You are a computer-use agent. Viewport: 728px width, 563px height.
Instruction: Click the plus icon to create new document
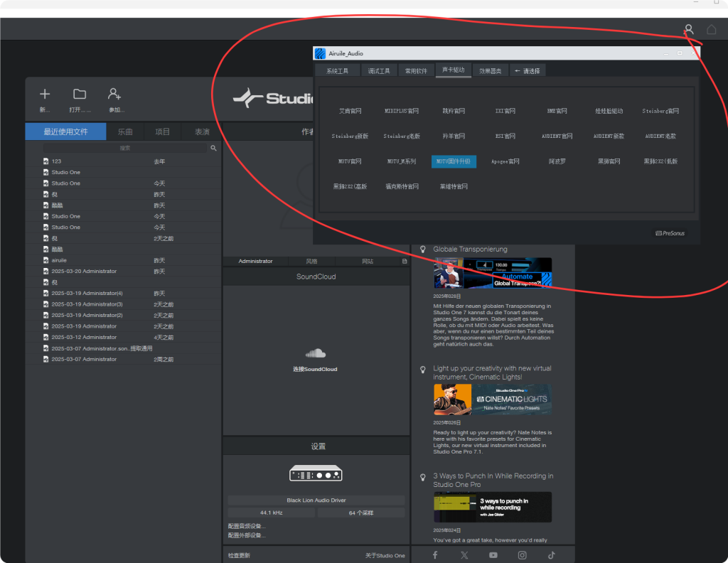[x=45, y=95]
